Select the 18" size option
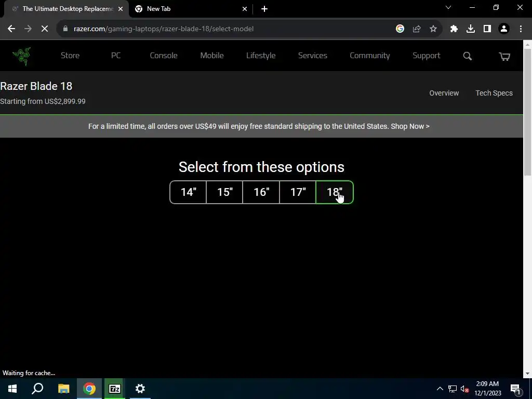The image size is (532, 399). tap(335, 192)
